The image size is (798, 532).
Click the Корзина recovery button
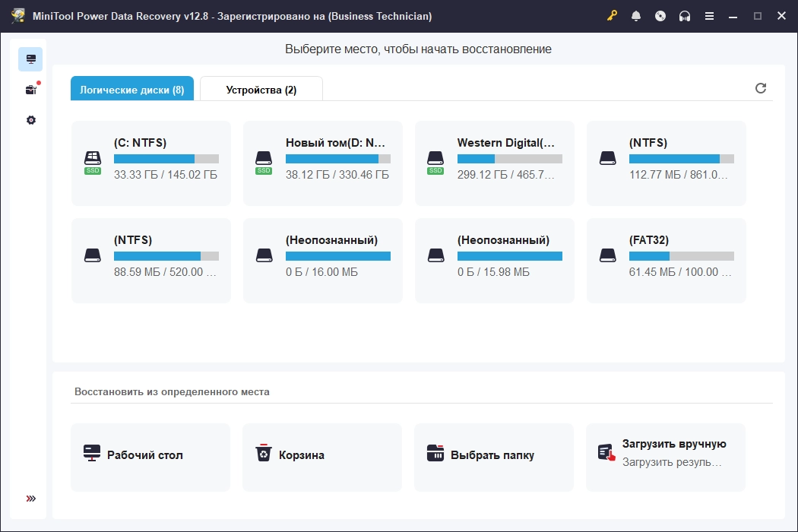click(322, 456)
